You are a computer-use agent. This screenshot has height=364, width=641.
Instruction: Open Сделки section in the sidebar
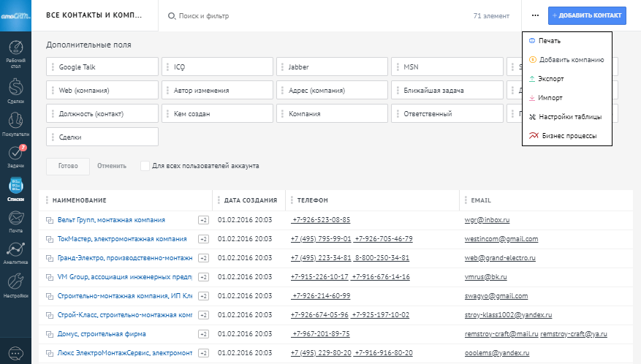point(15,91)
